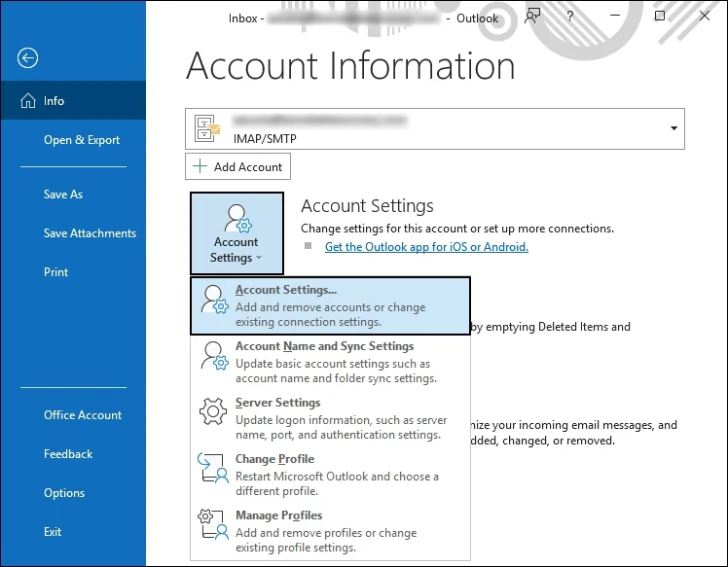Click the Account Settings section heading

[367, 206]
